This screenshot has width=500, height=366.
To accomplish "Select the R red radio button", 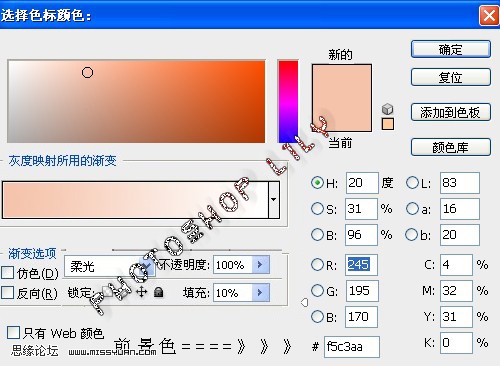I will click(317, 265).
